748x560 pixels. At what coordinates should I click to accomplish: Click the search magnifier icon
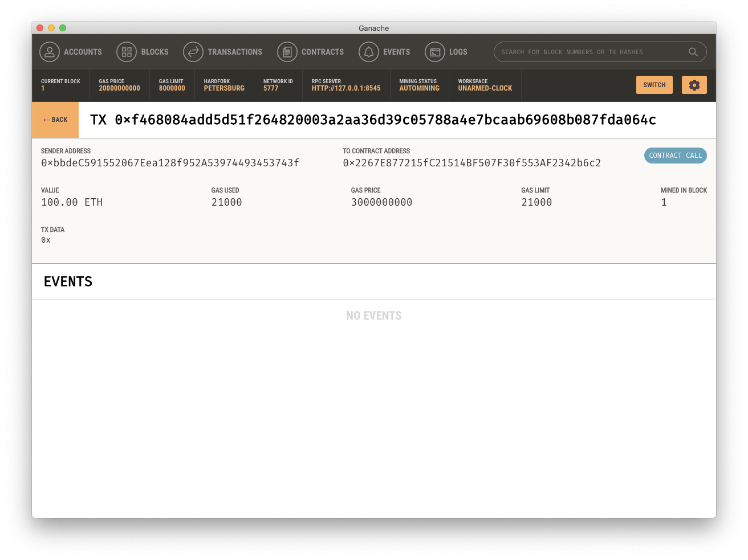(693, 52)
